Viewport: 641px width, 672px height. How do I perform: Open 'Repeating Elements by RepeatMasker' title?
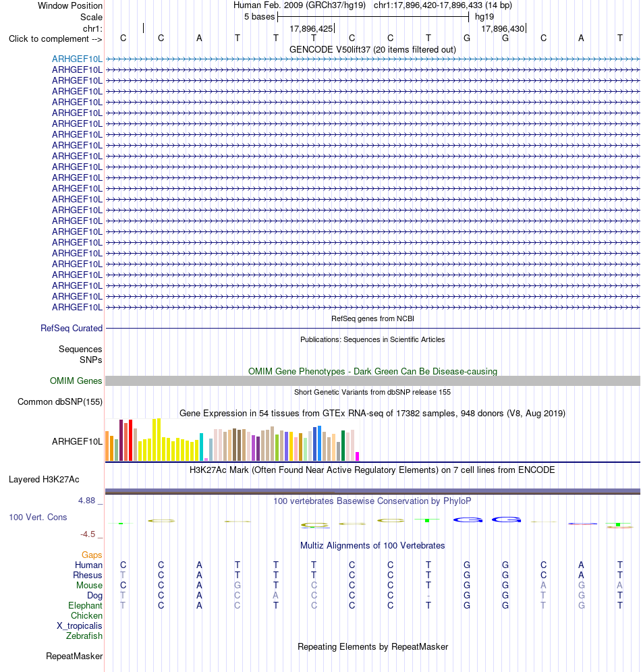tap(372, 647)
